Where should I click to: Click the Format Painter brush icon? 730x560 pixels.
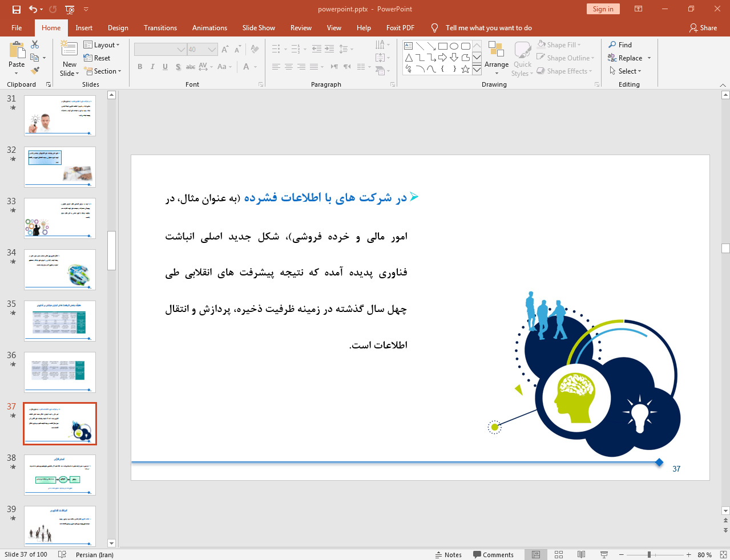tap(35, 71)
